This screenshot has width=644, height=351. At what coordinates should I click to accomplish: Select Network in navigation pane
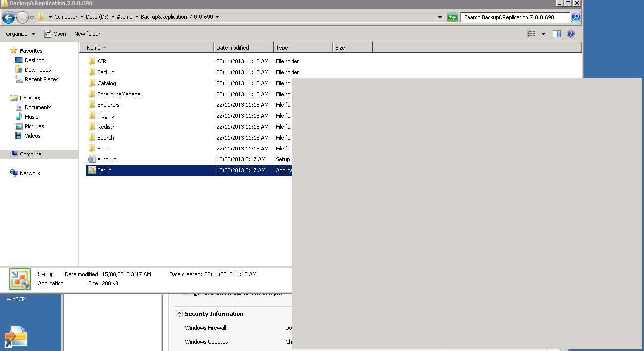pyautogui.click(x=30, y=173)
